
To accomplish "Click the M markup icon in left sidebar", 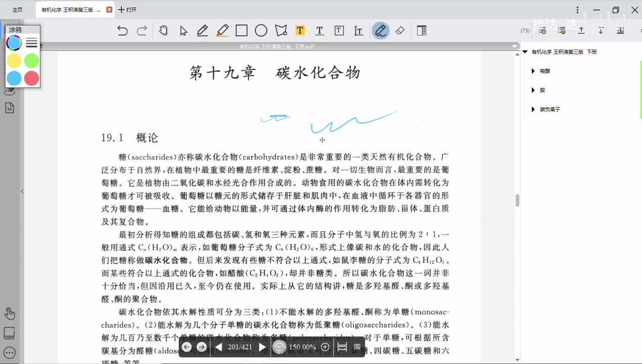I will point(9,108).
